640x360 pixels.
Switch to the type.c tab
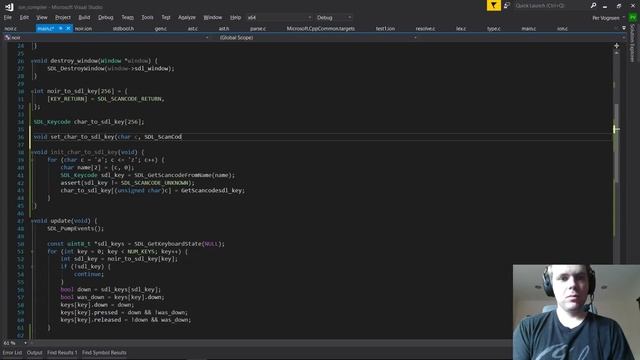pos(494,29)
